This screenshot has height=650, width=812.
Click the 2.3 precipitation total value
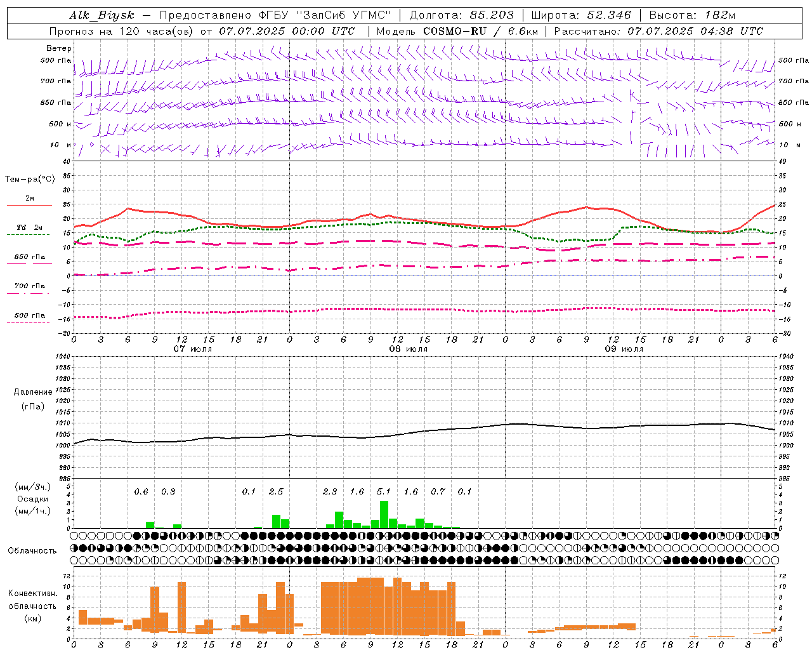tap(330, 491)
